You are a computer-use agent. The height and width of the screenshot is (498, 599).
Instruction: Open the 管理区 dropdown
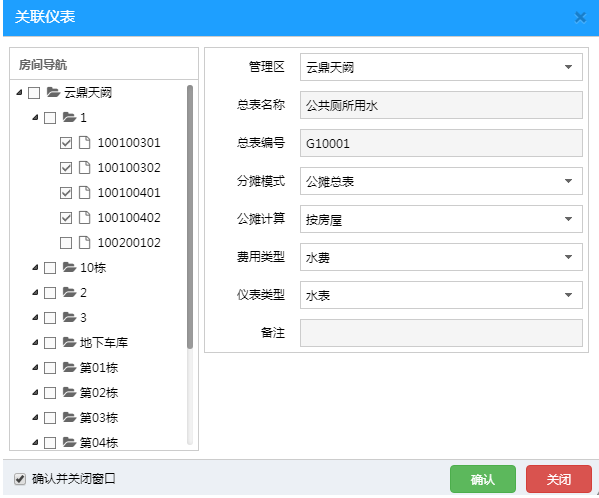pyautogui.click(x=441, y=67)
